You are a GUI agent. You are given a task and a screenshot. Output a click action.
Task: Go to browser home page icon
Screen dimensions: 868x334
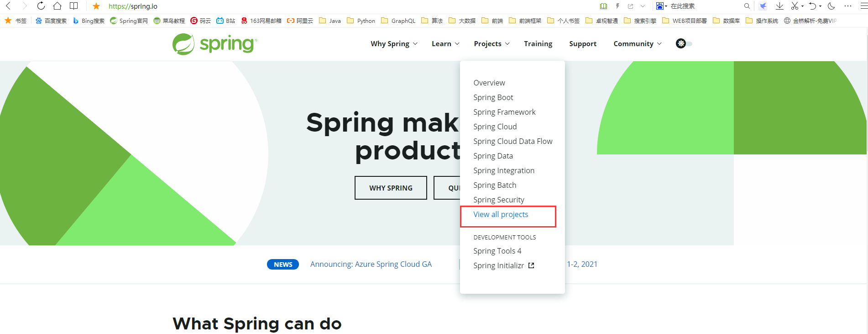pyautogui.click(x=57, y=6)
